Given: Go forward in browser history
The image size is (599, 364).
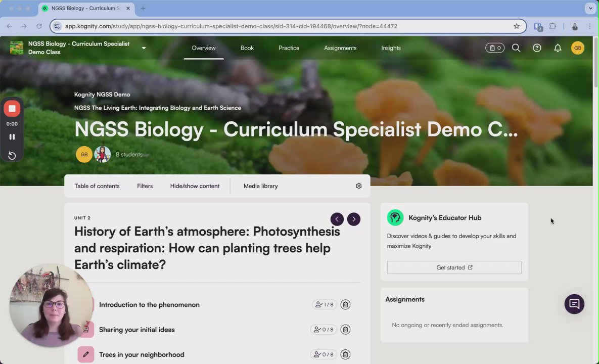Looking at the screenshot, I should coord(24,26).
